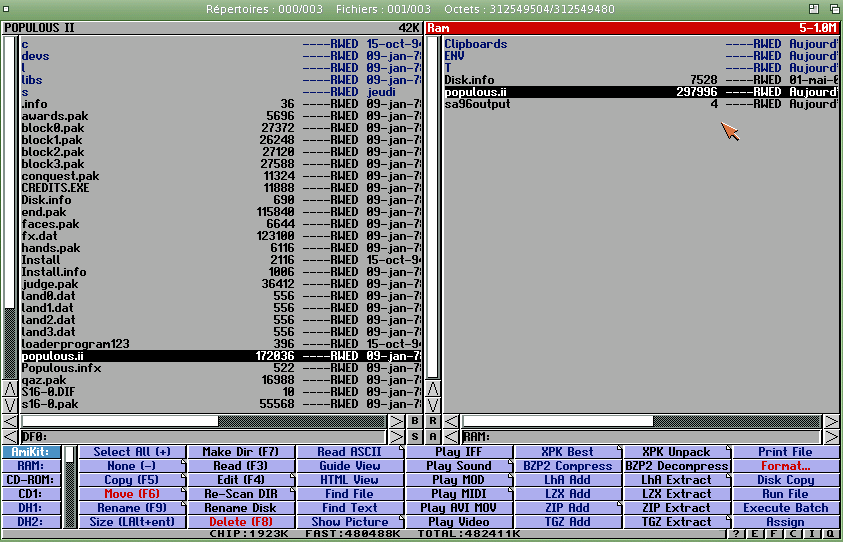Click the 'I' iconify button in bottom bar
Screen dimensions: 843x542
point(811,534)
